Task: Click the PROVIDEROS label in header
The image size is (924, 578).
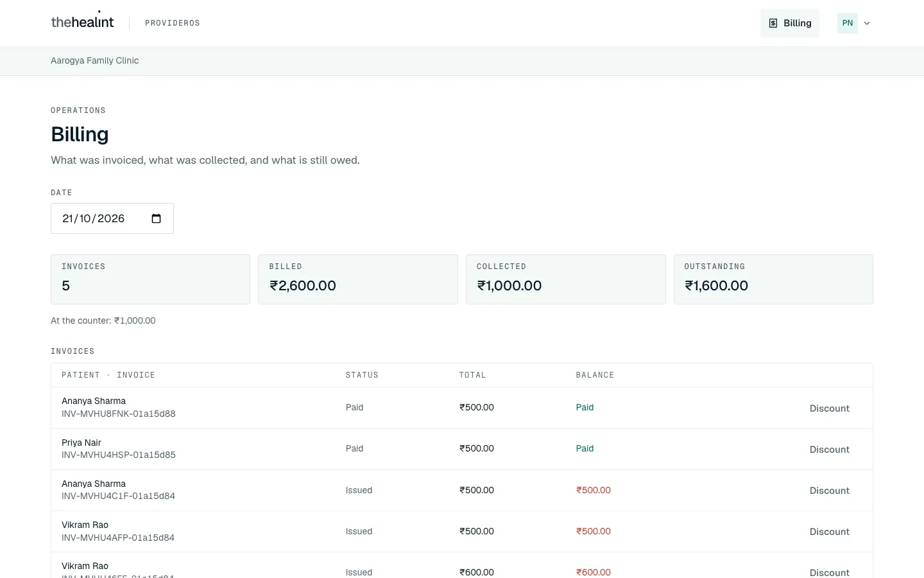Action: [173, 23]
